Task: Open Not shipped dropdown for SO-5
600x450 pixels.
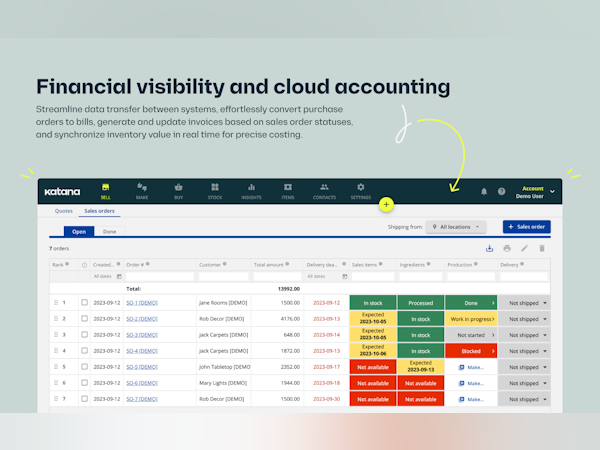Action: click(524, 367)
